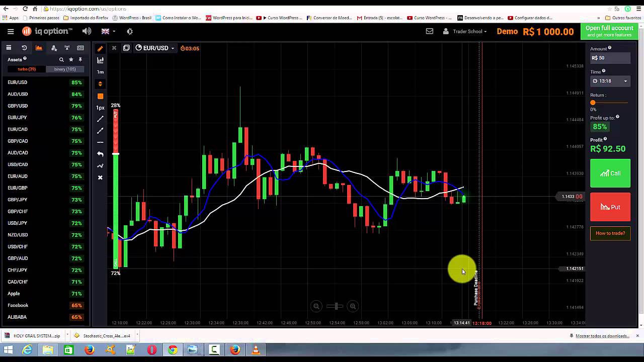Expand Stochastic_Cross_Ale download options arrow
644x362 pixels.
click(x=136, y=335)
